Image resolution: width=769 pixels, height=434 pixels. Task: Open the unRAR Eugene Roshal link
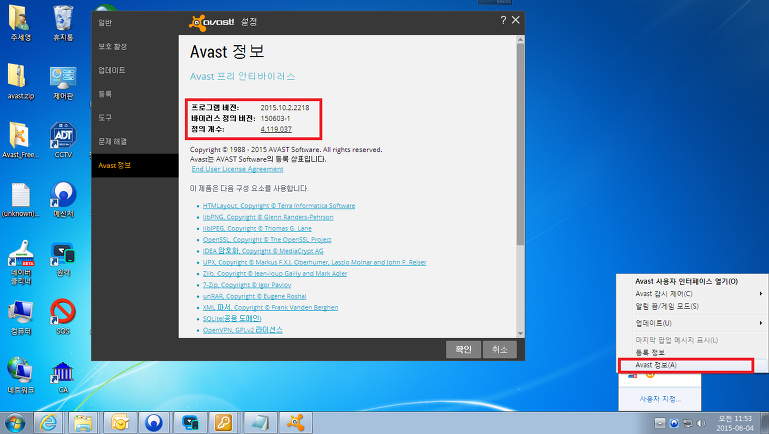tap(254, 296)
